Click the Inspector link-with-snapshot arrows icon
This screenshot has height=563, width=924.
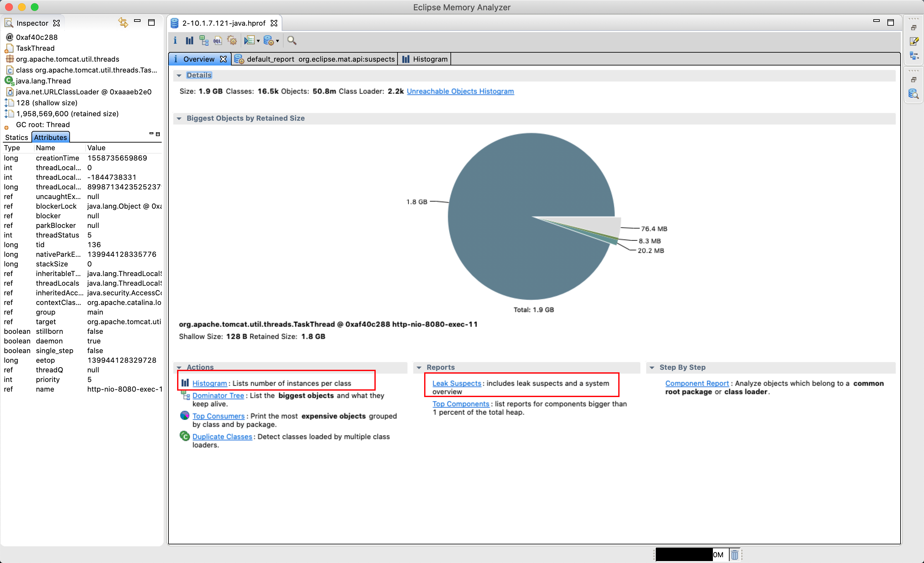coord(123,22)
